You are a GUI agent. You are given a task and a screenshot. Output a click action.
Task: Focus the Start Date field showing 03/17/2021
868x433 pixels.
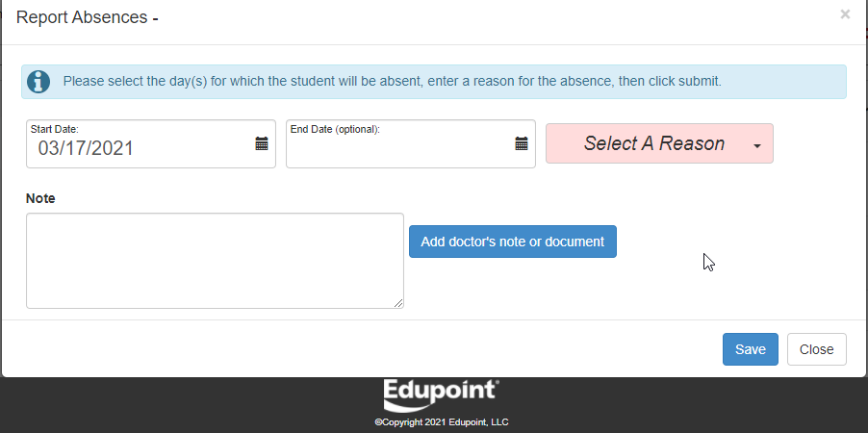[150, 144]
